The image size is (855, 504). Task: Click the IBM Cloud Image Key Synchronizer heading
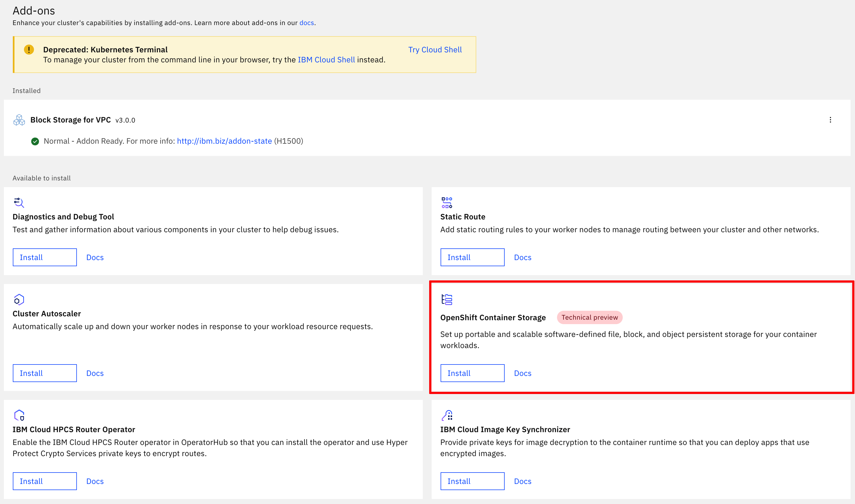(505, 429)
